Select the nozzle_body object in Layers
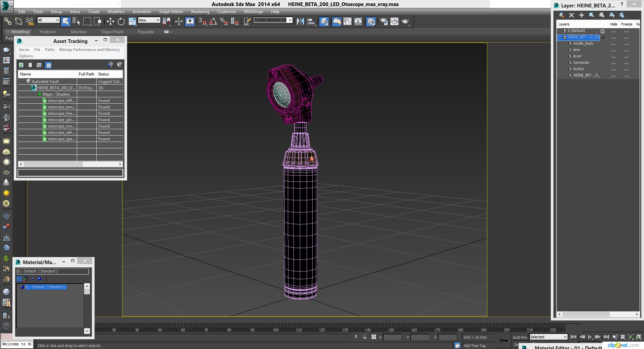Image resolution: width=644 pixels, height=349 pixels. point(583,44)
